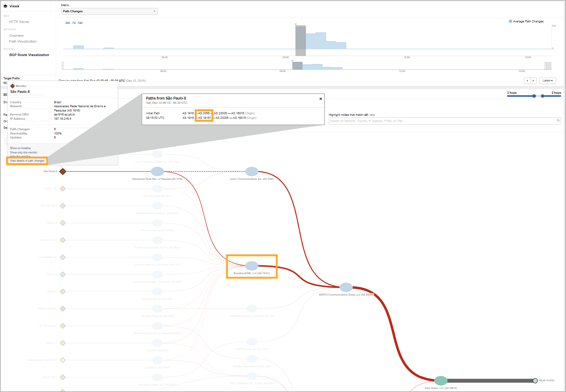The height and width of the screenshot is (392, 566).
Task: Go to previous time interval arrow
Action: [x=527, y=81]
